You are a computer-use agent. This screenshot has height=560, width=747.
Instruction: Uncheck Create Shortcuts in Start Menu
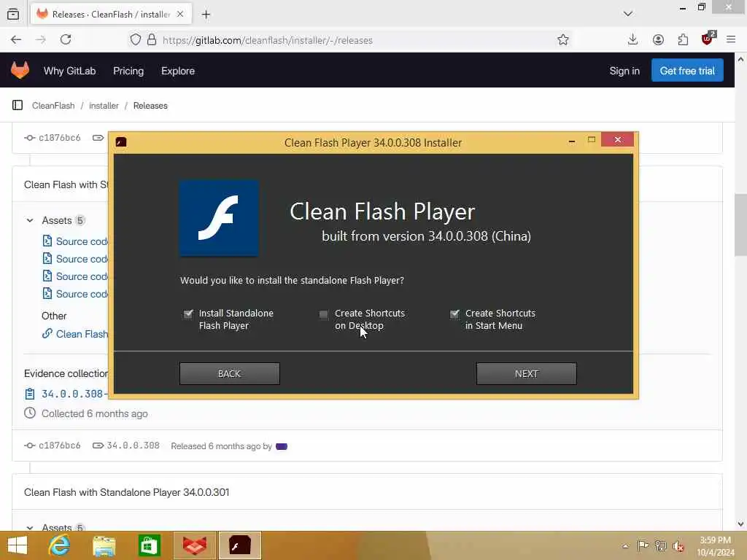454,314
